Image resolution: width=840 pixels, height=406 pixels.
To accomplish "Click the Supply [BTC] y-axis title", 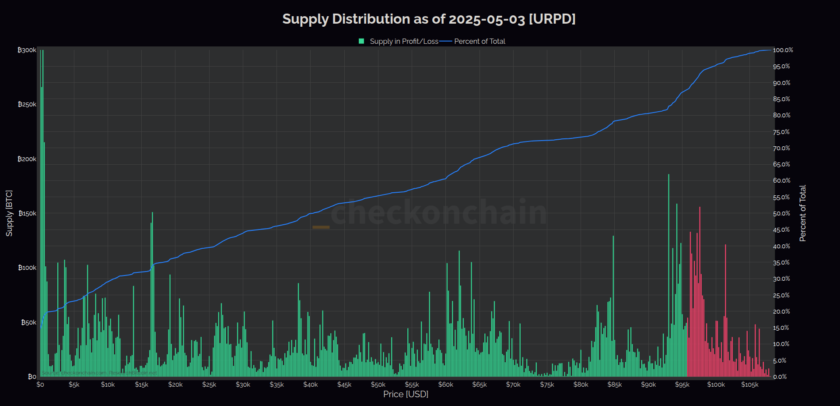I will coord(10,213).
